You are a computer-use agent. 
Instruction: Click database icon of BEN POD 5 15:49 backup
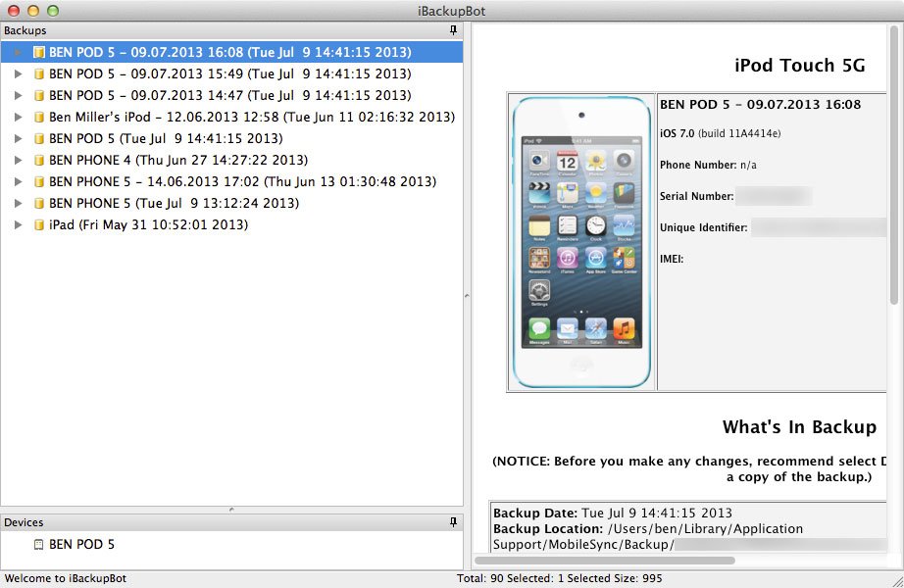(38, 73)
